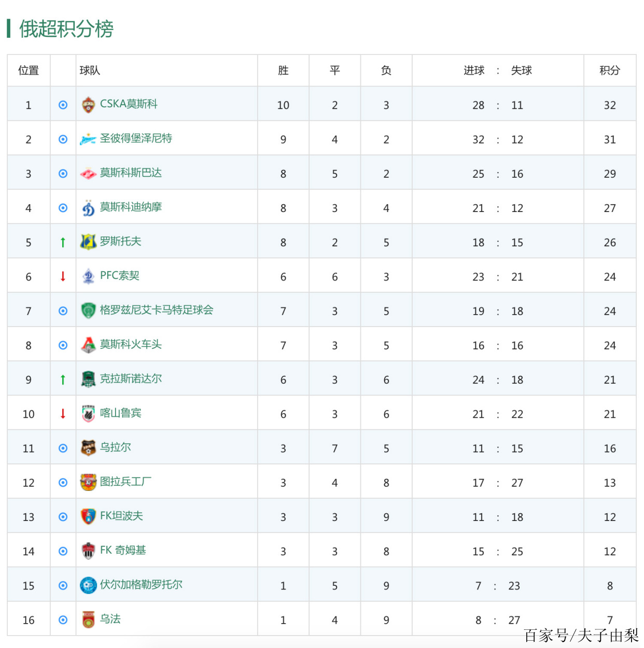The image size is (644, 648).
Task: Click the CSKA莫斯科 club crest
Action: 89,105
